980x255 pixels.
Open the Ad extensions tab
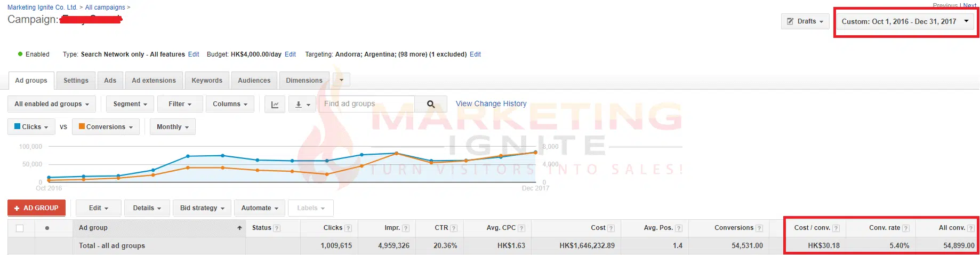[x=154, y=81]
